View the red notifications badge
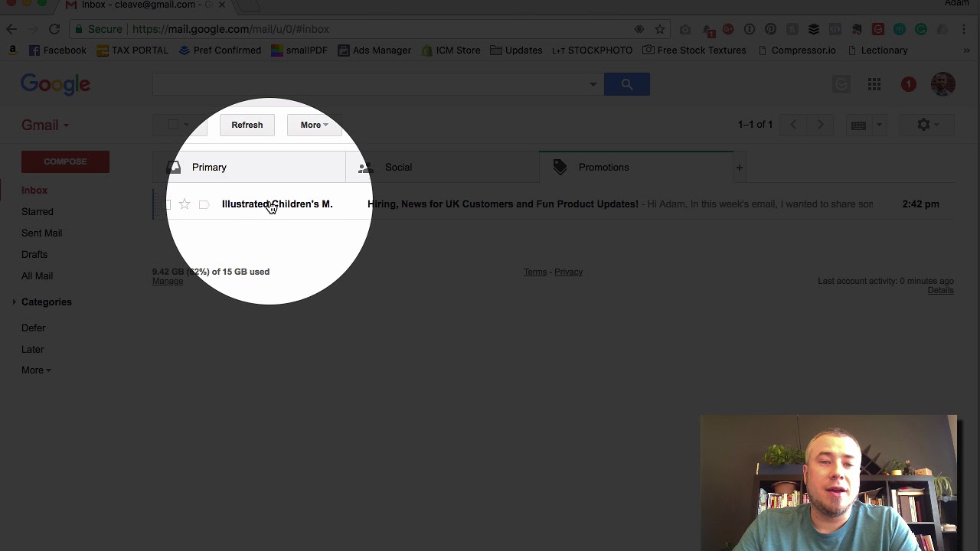This screenshot has height=551, width=980. coord(909,84)
